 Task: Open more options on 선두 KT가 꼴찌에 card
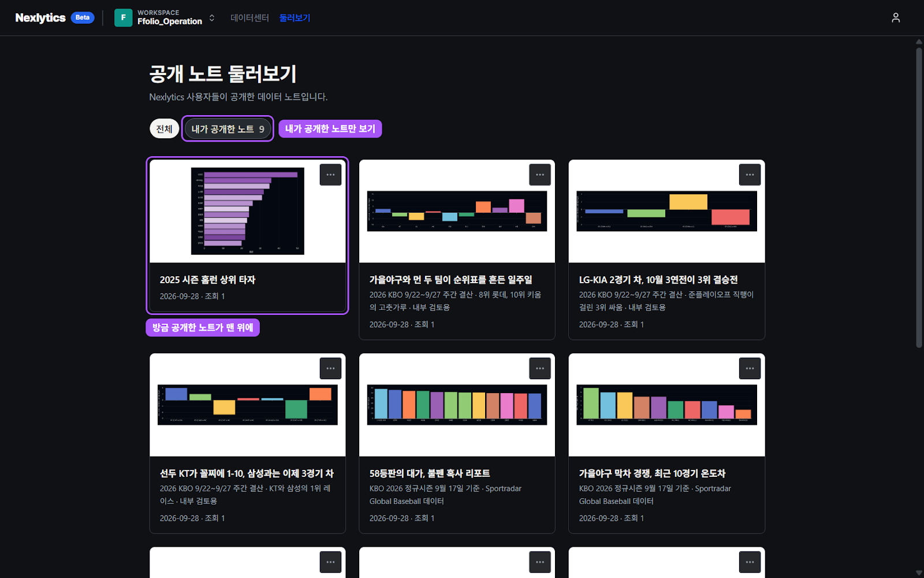(x=330, y=368)
